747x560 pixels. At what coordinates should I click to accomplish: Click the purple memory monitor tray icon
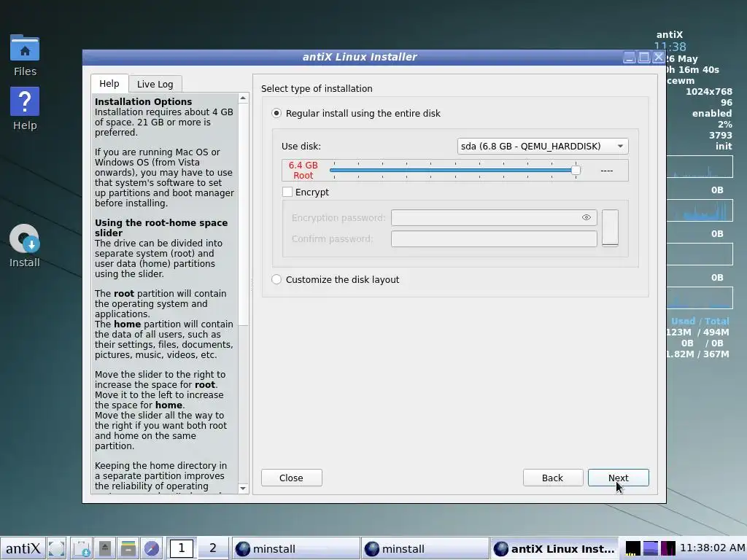point(668,548)
